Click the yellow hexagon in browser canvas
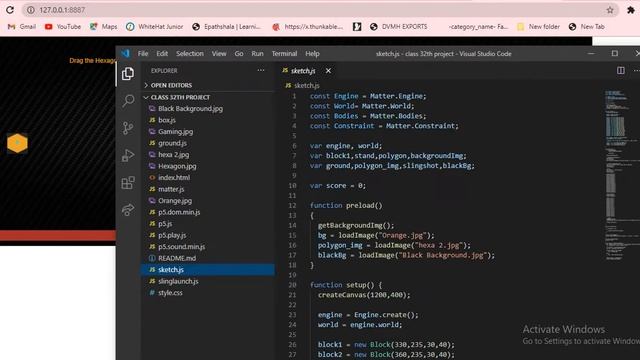The height and width of the screenshot is (360, 640). point(17,143)
